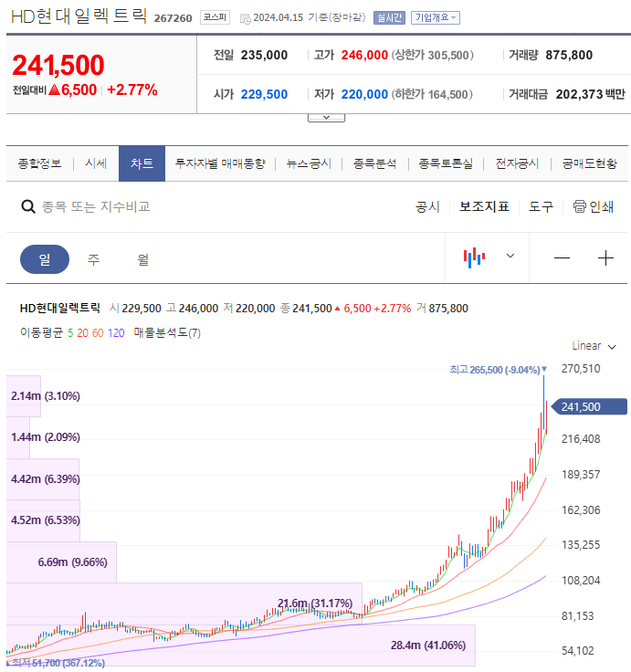Click the 6.69m (9.66%) volume bar
631x672 pixels.
coord(61,562)
